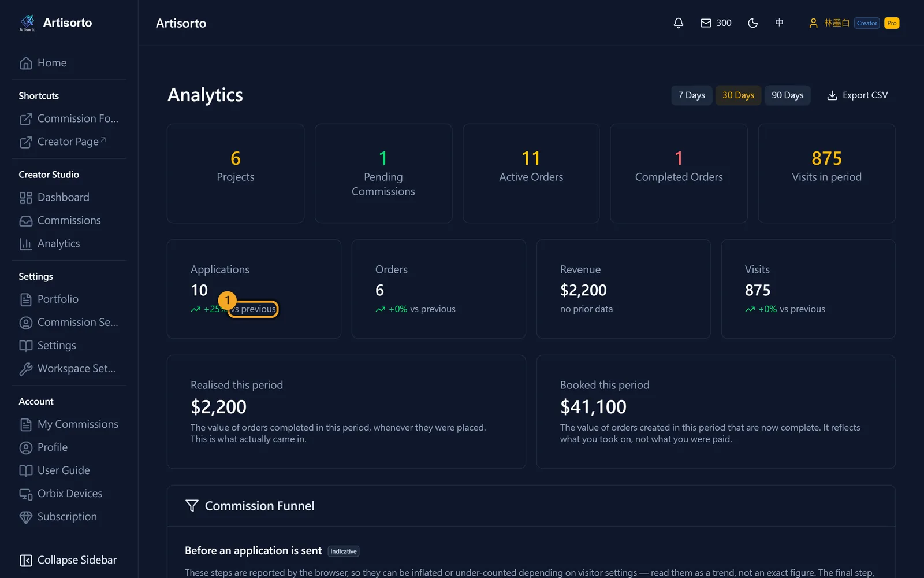This screenshot has width=924, height=578.
Task: Click the Export CSV download icon
Action: (x=832, y=95)
